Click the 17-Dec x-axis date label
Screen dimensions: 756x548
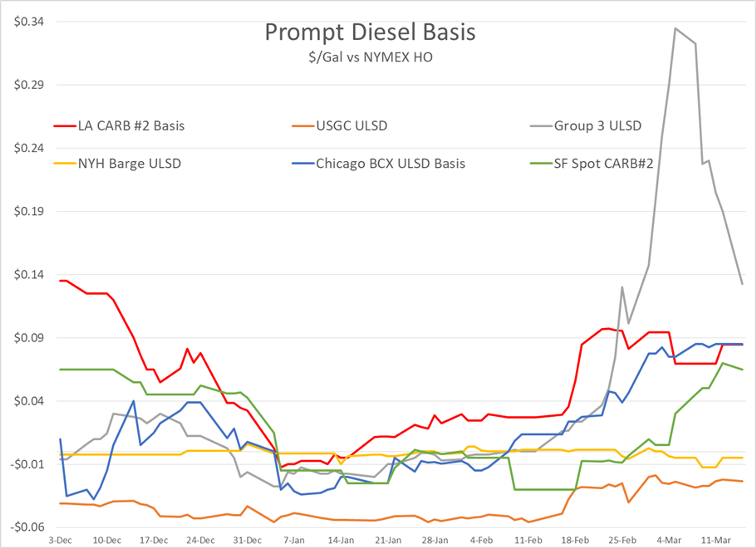pos(154,540)
